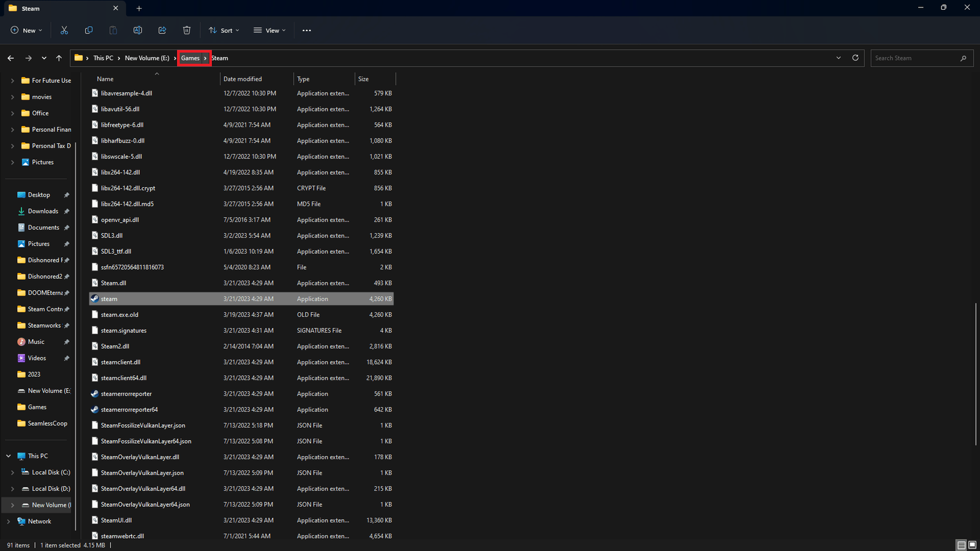Viewport: 980px width, 551px height.
Task: Open the New dropdown menu
Action: [x=26, y=31]
